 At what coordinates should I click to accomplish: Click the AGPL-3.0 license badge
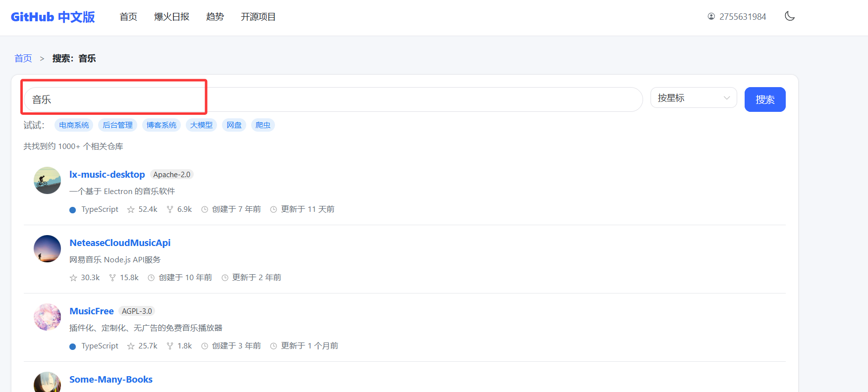click(x=137, y=311)
